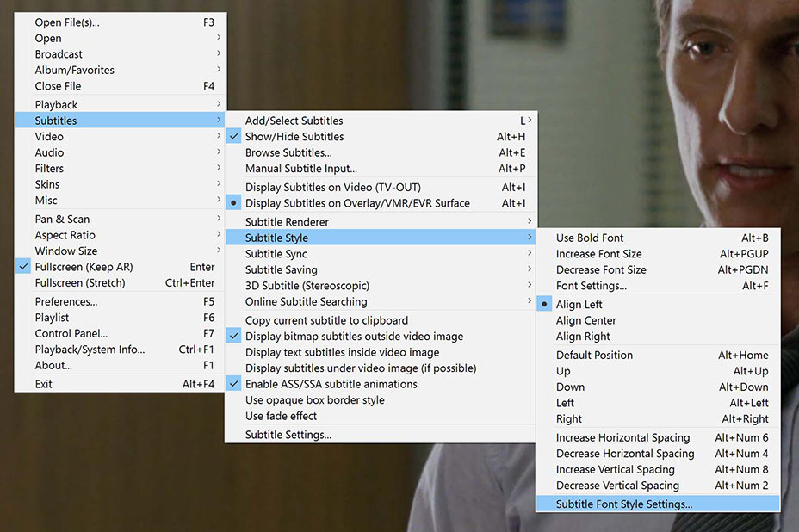Toggle Fullscreen (Keep AR) option
This screenshot has height=532, width=799.
click(84, 267)
